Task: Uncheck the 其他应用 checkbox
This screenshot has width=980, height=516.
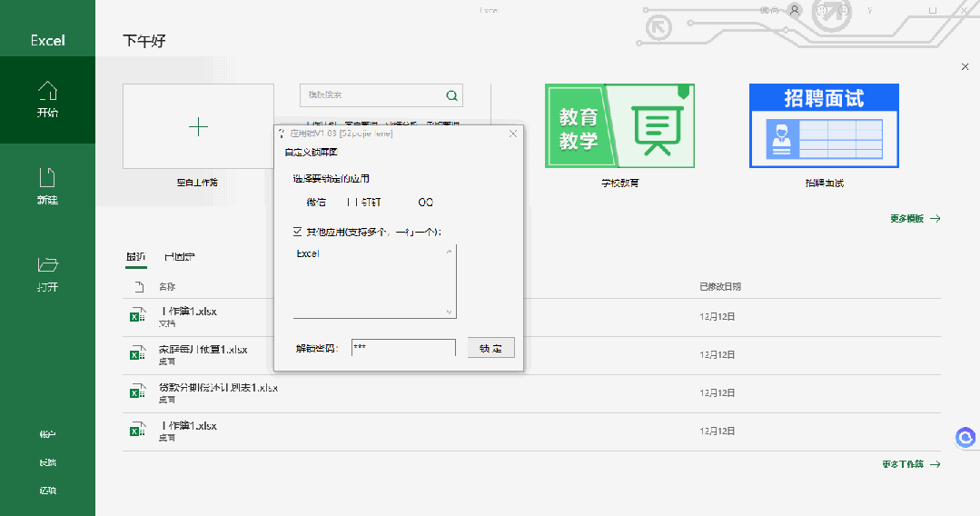Action: pyautogui.click(x=298, y=232)
